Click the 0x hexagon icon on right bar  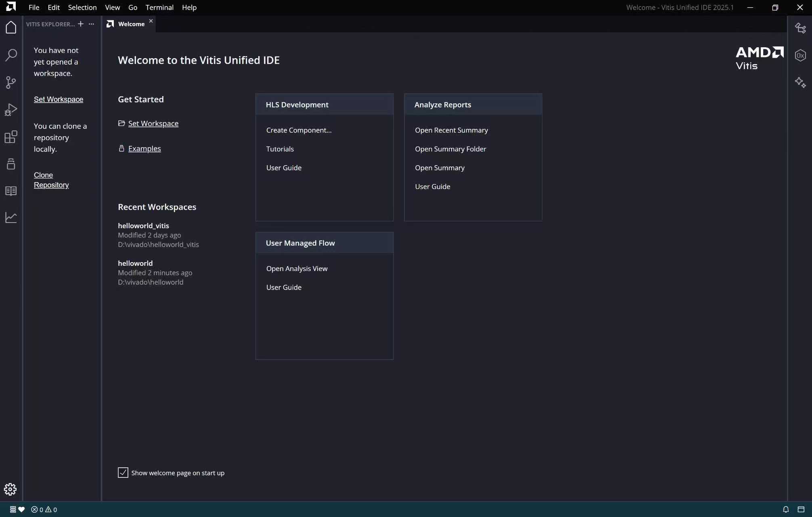(800, 55)
